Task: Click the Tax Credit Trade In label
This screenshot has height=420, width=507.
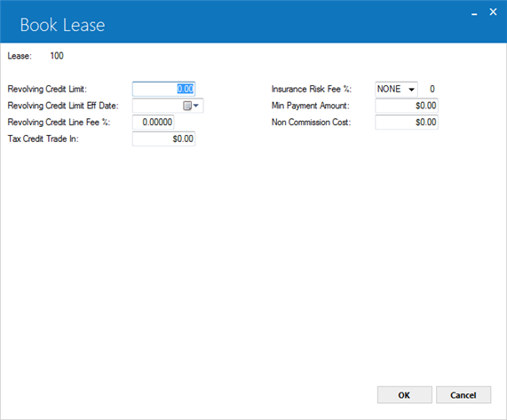Action: (x=44, y=139)
